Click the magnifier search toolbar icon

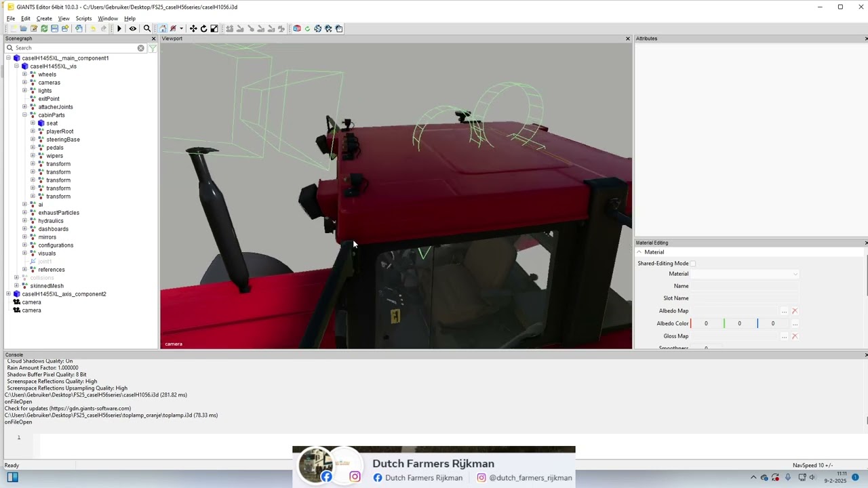(147, 28)
